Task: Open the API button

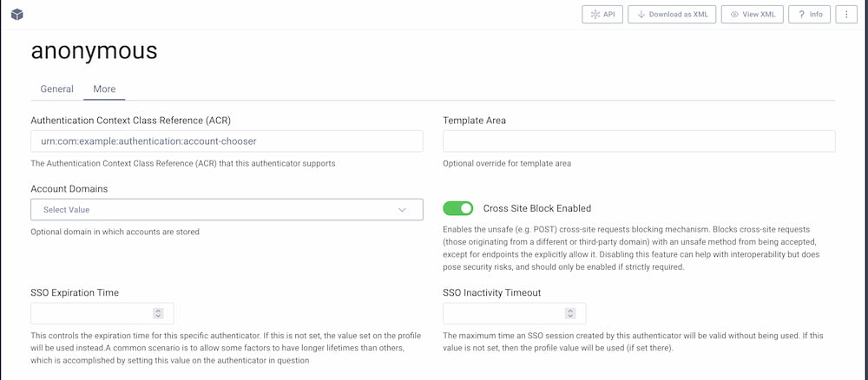Action: [x=602, y=15]
